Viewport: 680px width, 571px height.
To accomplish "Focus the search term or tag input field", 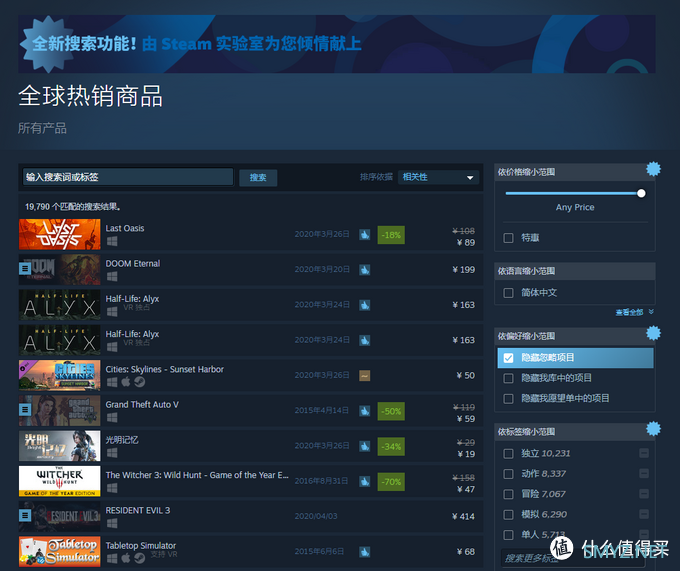I will [128, 177].
